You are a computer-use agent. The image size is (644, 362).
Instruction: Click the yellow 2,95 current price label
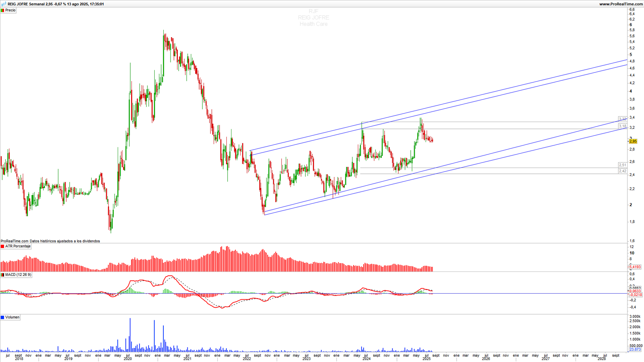point(633,142)
